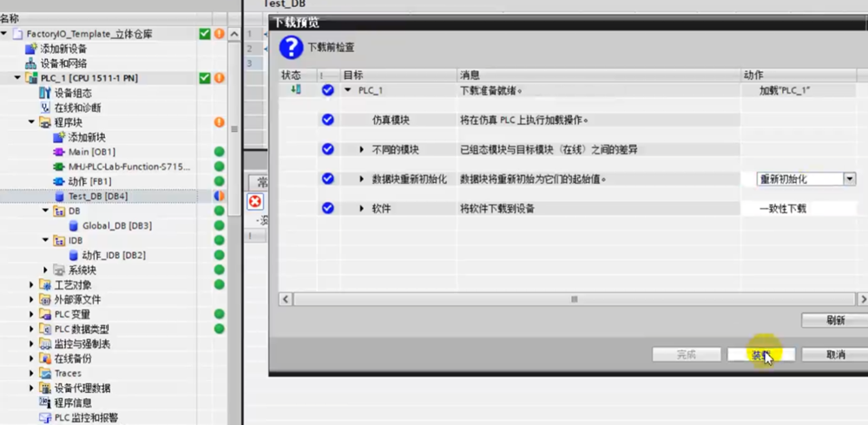Select the 动作 [FB1] function block icon
The image size is (868, 425).
(x=60, y=181)
